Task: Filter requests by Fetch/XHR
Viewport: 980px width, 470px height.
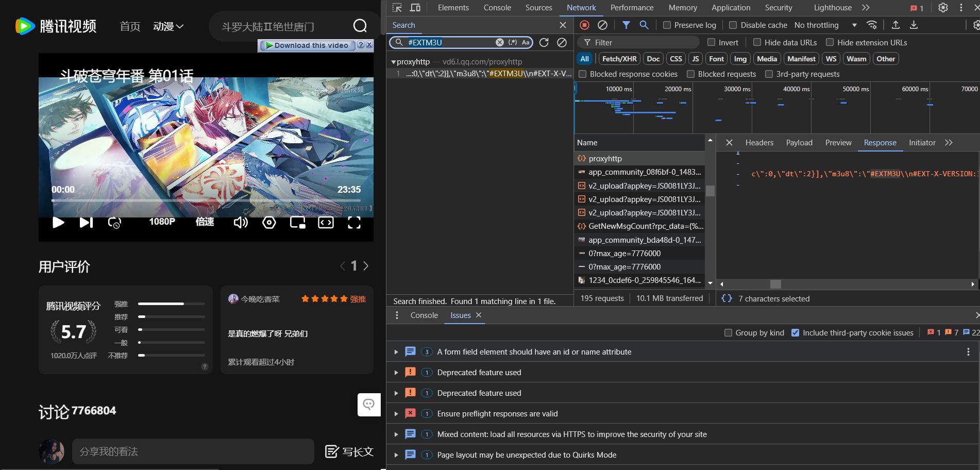Action: tap(619, 59)
